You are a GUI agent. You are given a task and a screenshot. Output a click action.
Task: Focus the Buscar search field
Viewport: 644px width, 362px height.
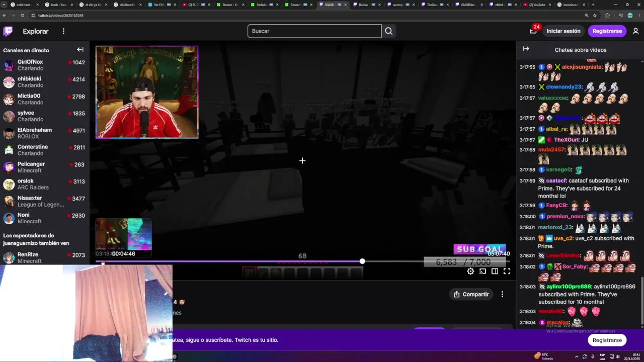pos(314,31)
